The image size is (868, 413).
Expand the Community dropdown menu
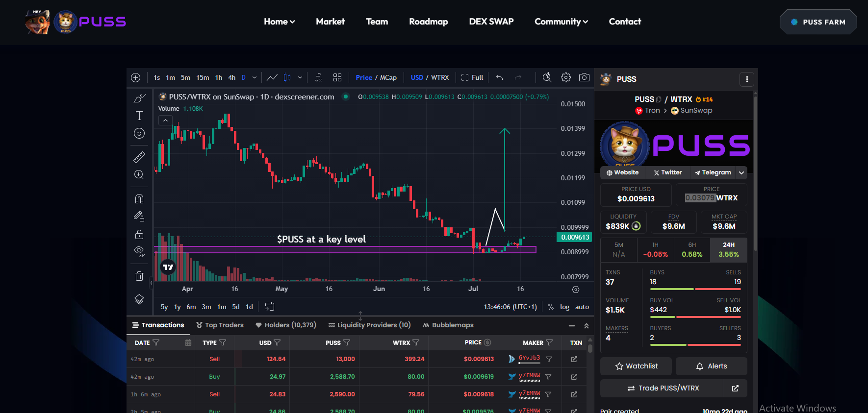click(x=561, y=22)
